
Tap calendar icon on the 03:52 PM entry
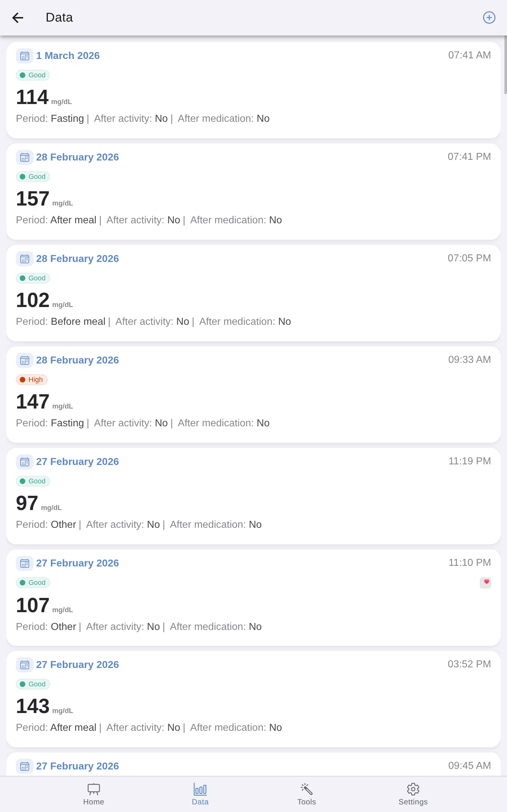point(24,665)
